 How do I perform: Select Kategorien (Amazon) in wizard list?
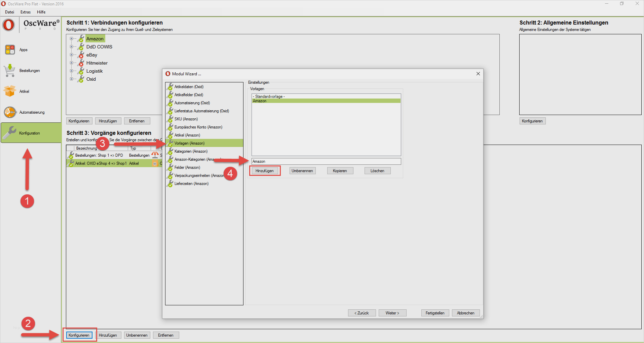(191, 151)
